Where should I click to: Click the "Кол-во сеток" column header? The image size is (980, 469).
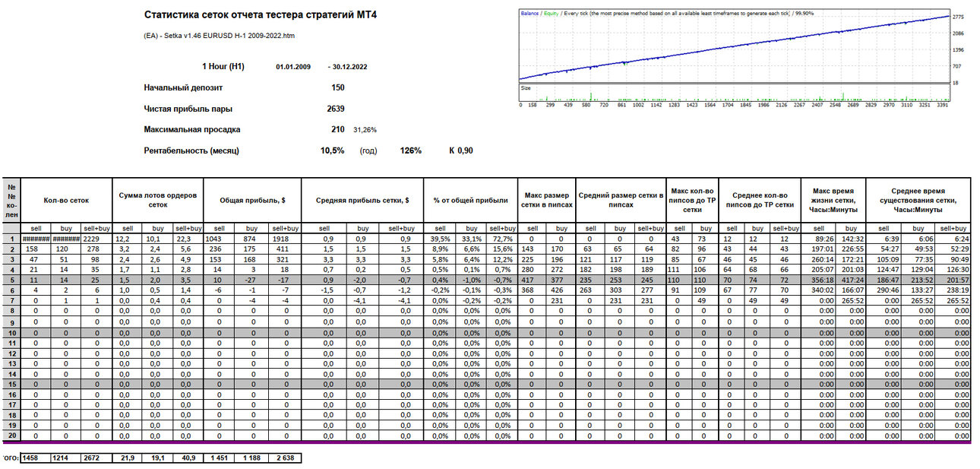pyautogui.click(x=68, y=201)
